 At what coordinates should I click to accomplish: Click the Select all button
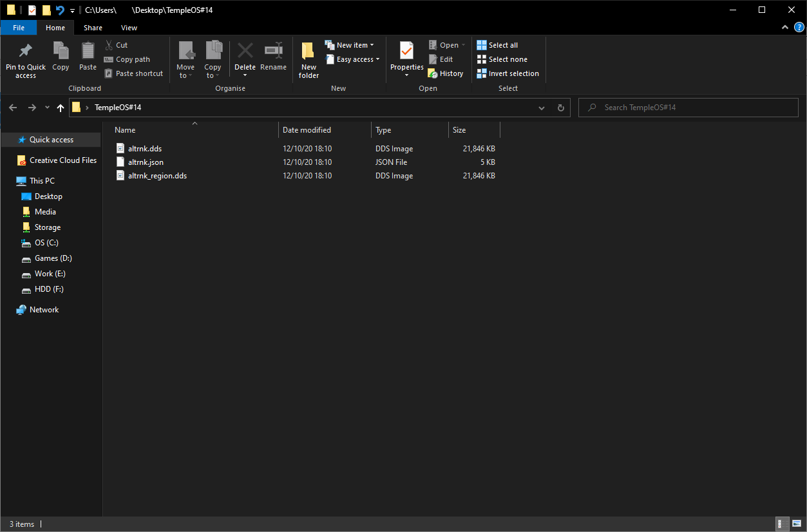click(x=497, y=45)
